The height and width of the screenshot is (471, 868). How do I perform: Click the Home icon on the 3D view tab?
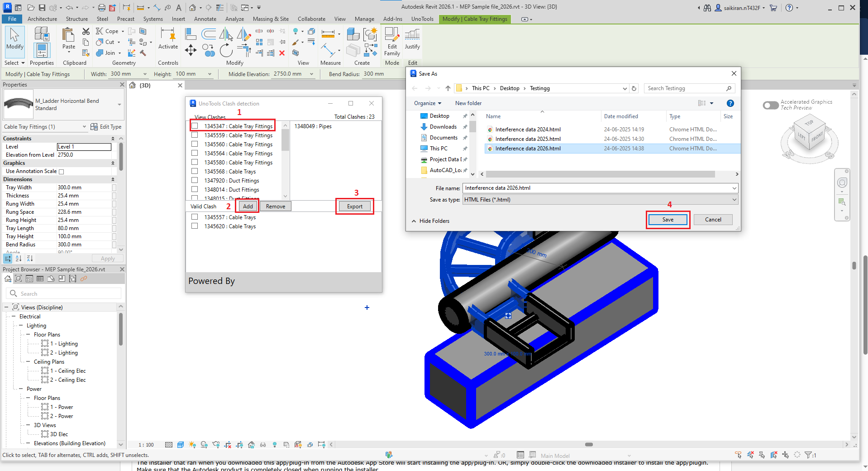point(133,85)
